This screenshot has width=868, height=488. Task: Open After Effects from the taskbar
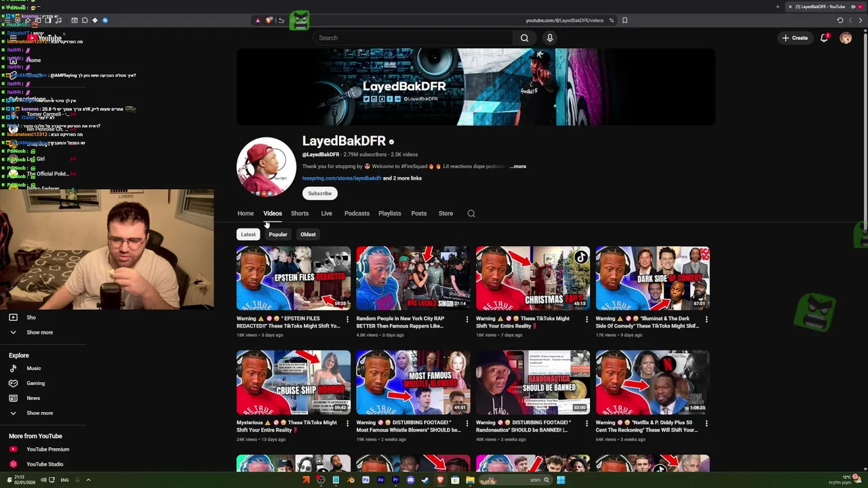(x=380, y=481)
